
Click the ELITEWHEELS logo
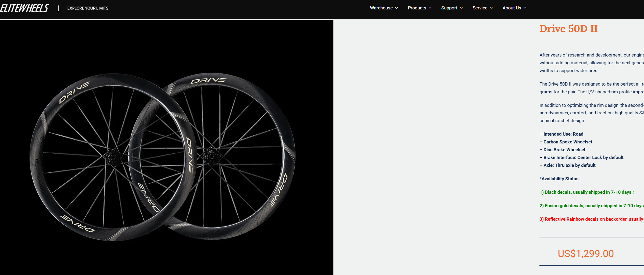click(x=24, y=8)
